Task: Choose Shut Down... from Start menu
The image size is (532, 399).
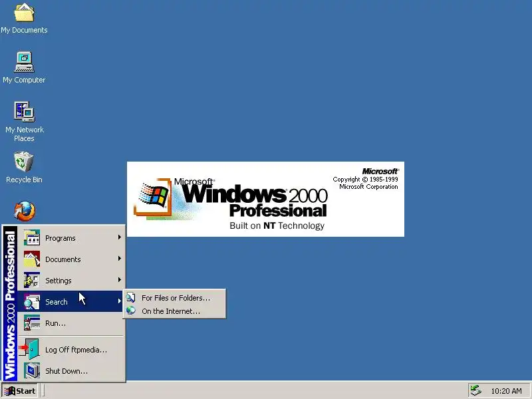Action: point(71,371)
